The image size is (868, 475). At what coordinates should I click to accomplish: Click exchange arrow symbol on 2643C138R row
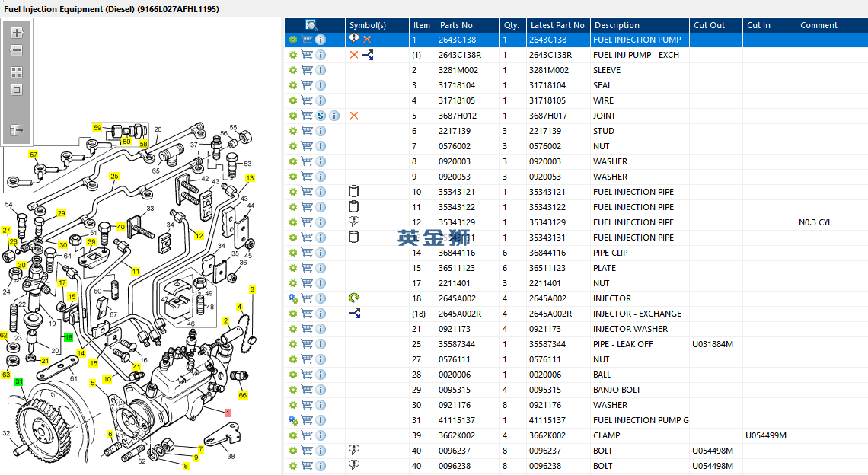(x=367, y=55)
